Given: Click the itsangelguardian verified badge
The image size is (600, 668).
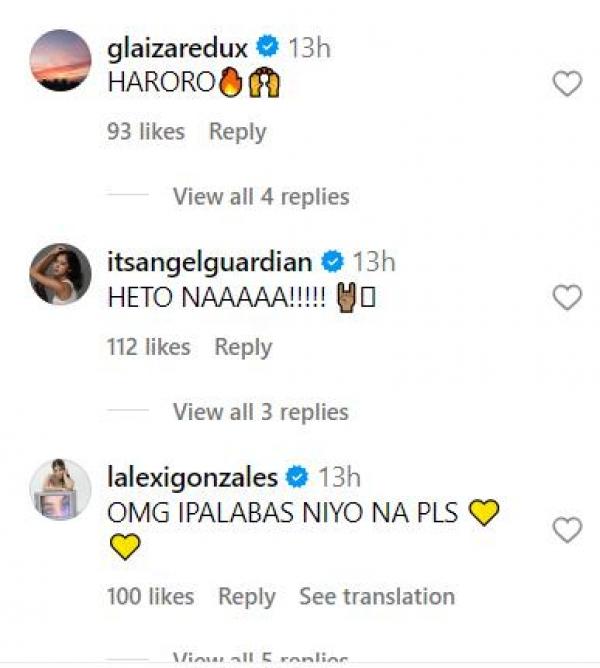Looking at the screenshot, I should click(x=332, y=262).
